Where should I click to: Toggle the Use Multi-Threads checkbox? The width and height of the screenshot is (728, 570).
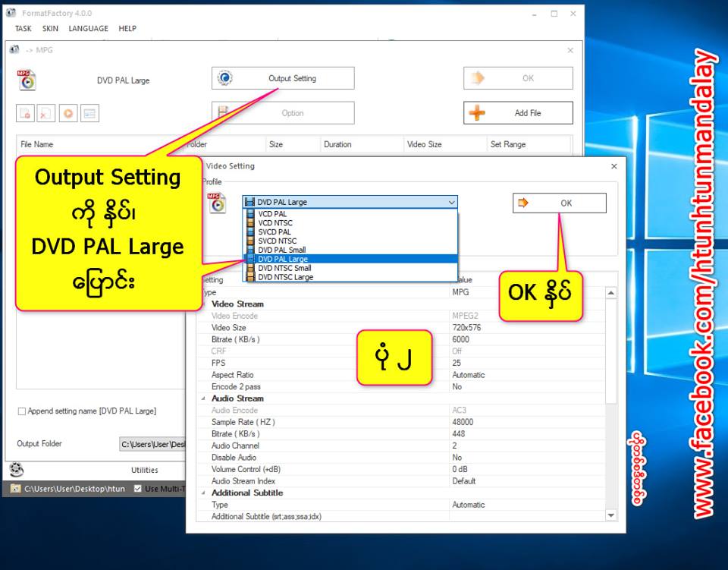[137, 489]
